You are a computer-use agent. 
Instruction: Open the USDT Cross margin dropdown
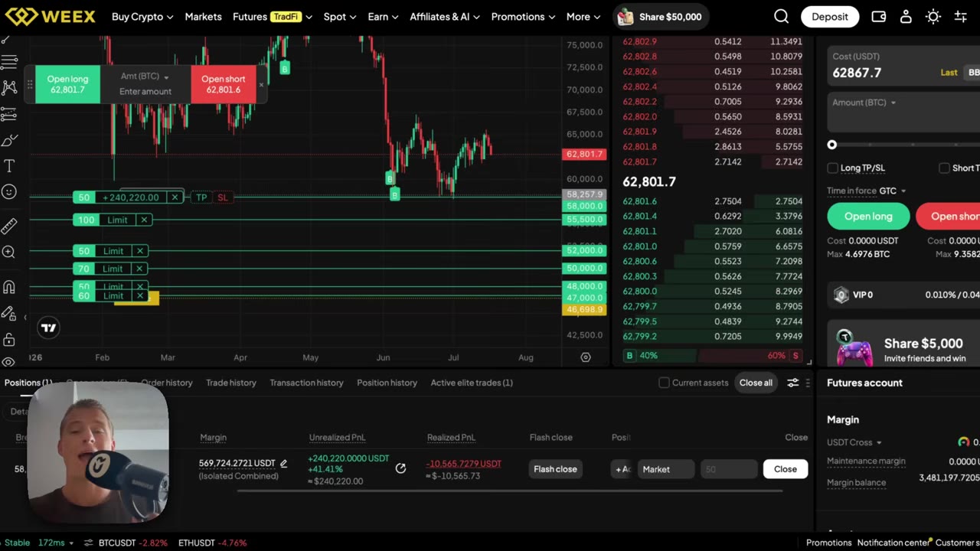coord(854,442)
